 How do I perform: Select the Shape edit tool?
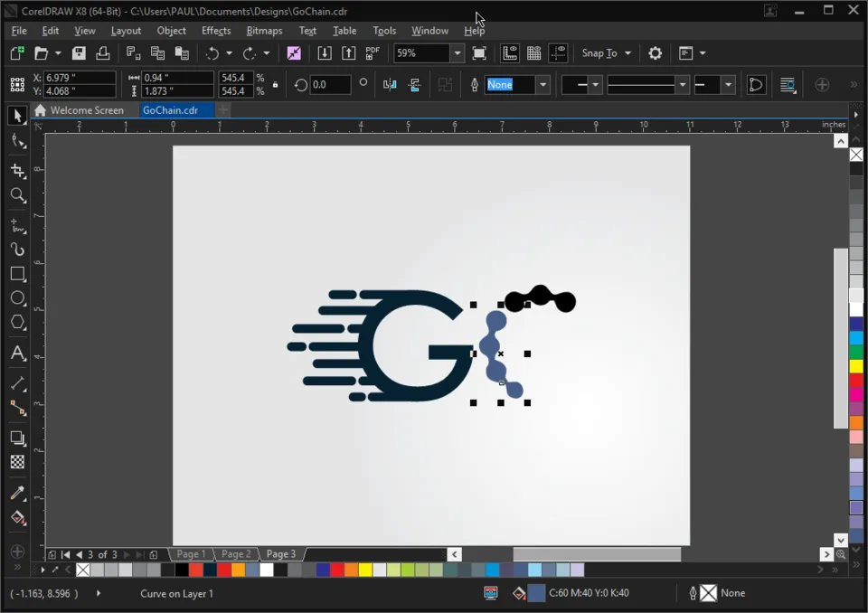point(18,142)
